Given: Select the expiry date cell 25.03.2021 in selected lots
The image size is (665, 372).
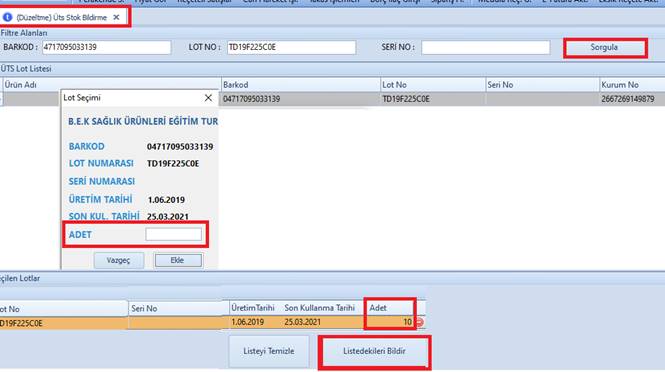Looking at the screenshot, I should tap(303, 322).
